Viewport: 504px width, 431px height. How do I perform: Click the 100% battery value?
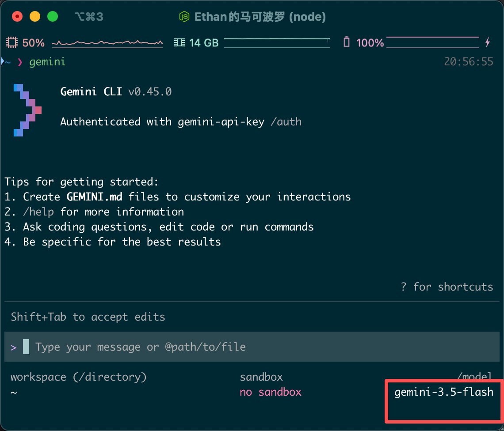pos(370,43)
